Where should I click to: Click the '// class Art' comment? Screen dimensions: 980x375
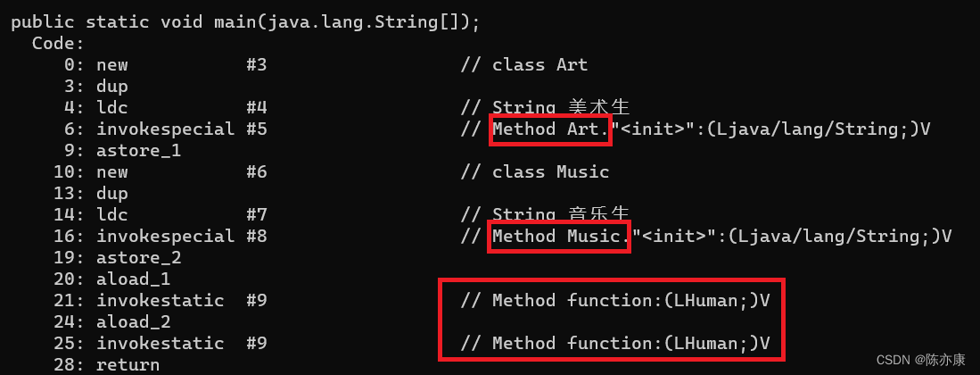(524, 64)
